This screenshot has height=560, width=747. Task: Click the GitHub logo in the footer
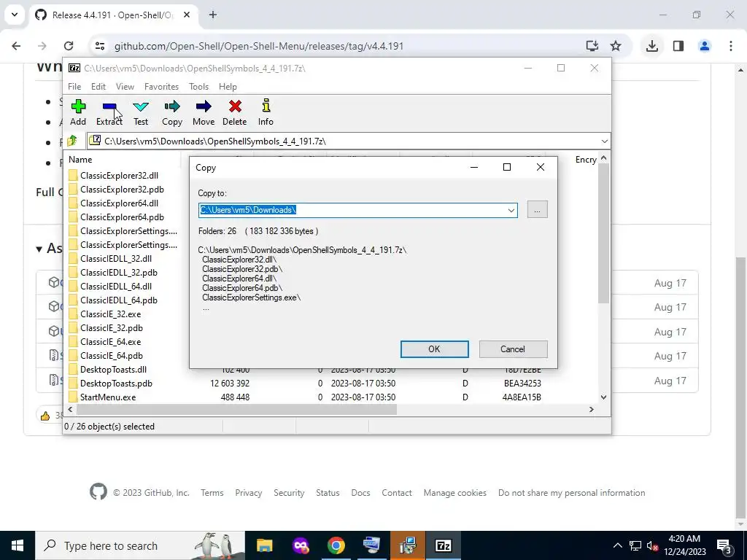point(98,491)
